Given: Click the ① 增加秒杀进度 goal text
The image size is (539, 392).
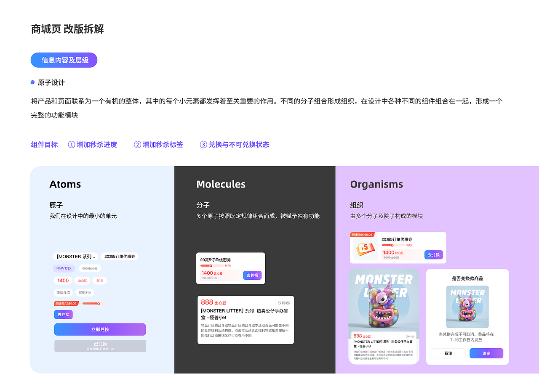Looking at the screenshot, I should tap(93, 145).
